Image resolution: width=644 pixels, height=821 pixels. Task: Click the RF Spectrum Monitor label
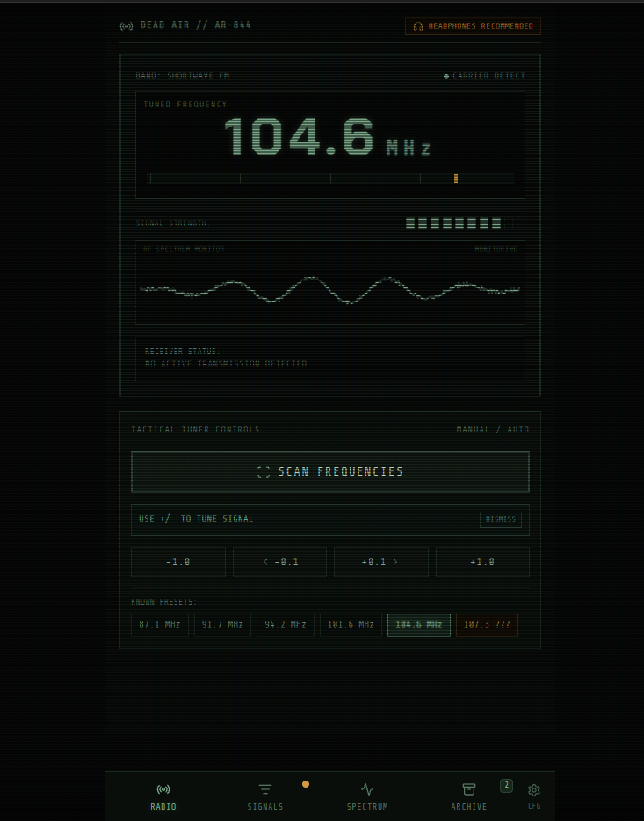pyautogui.click(x=184, y=250)
